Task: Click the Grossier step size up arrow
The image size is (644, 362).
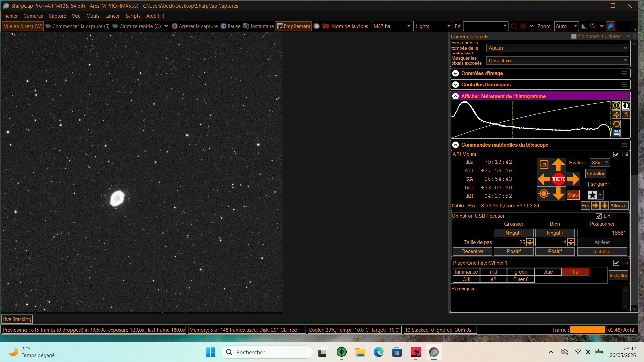Action: click(x=530, y=240)
